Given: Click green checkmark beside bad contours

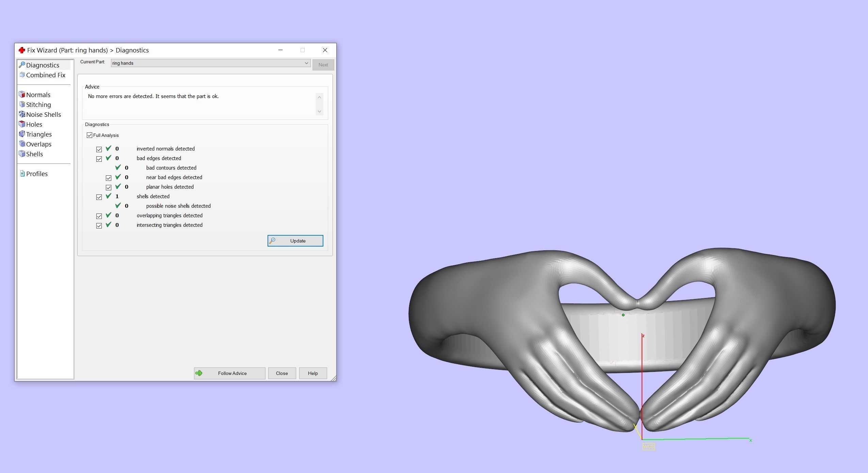Looking at the screenshot, I should click(118, 167).
